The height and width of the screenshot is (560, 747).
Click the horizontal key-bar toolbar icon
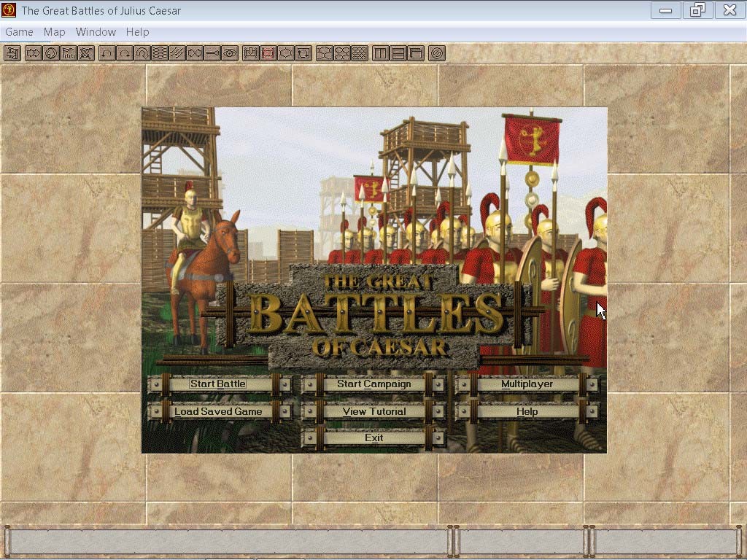[212, 52]
